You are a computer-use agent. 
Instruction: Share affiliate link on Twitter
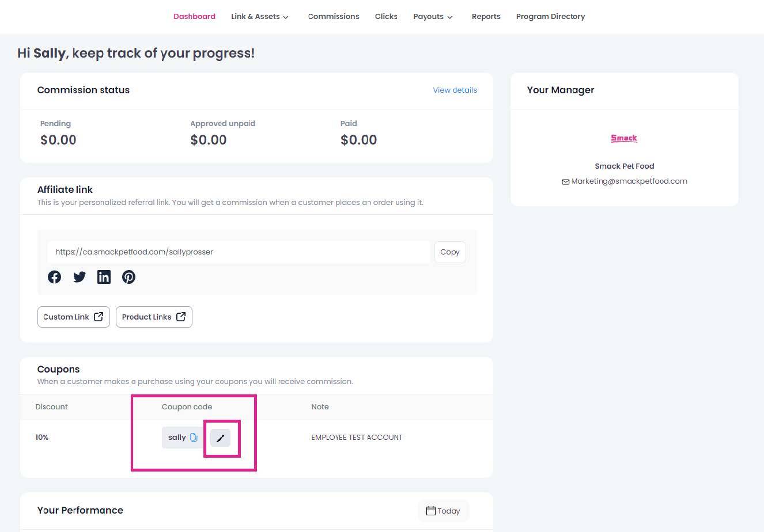80,277
